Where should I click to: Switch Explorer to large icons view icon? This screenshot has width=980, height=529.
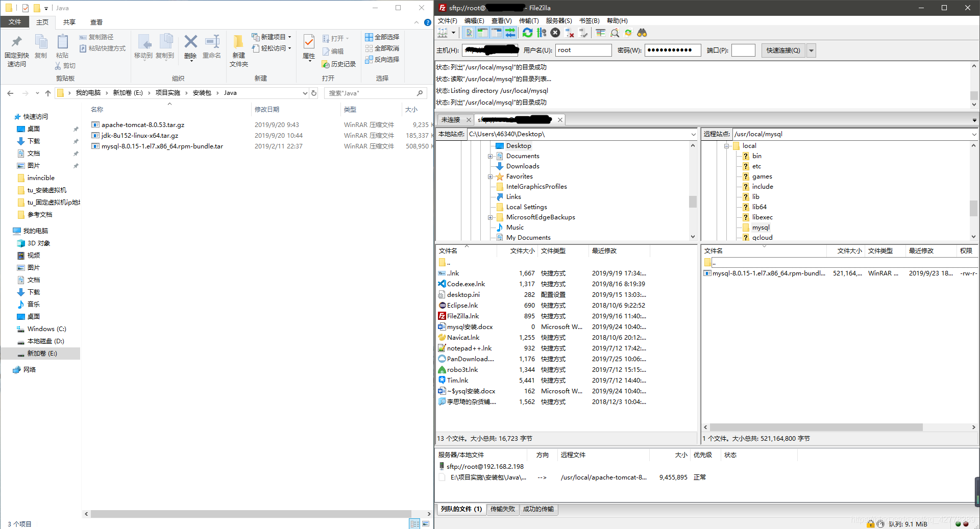click(426, 524)
